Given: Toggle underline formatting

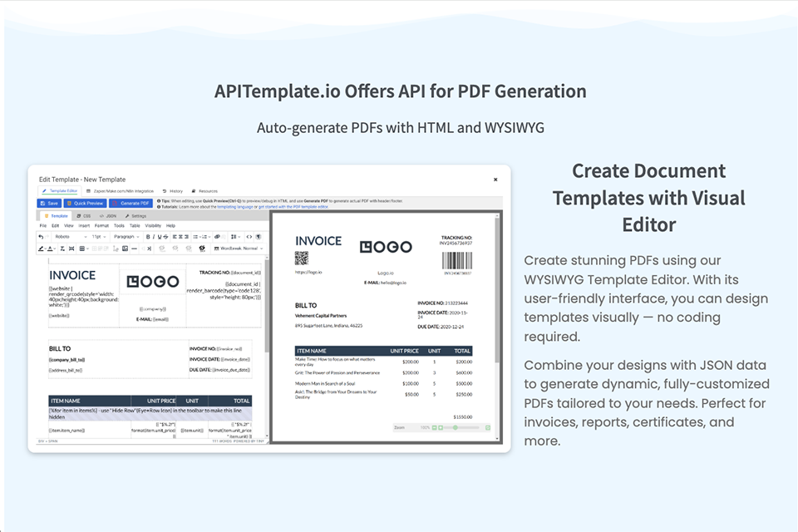Looking at the screenshot, I should [x=160, y=237].
